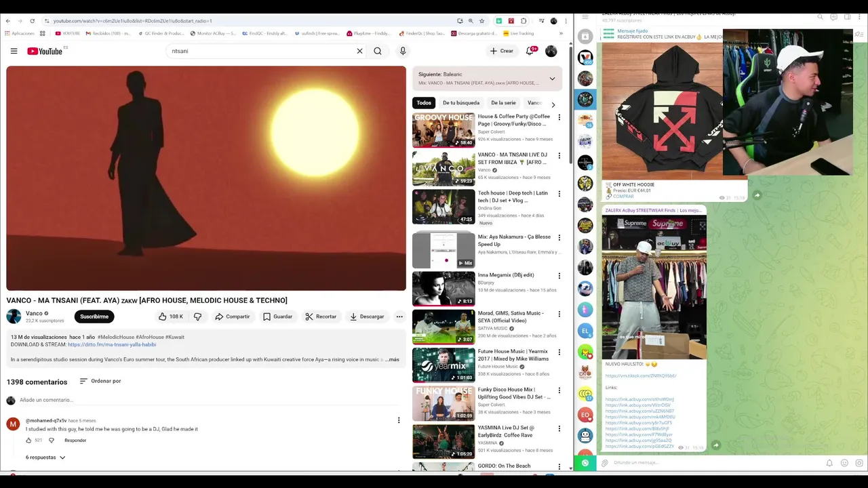Show more filter chips with right arrow
The width and height of the screenshot is (868, 488).
tap(553, 104)
